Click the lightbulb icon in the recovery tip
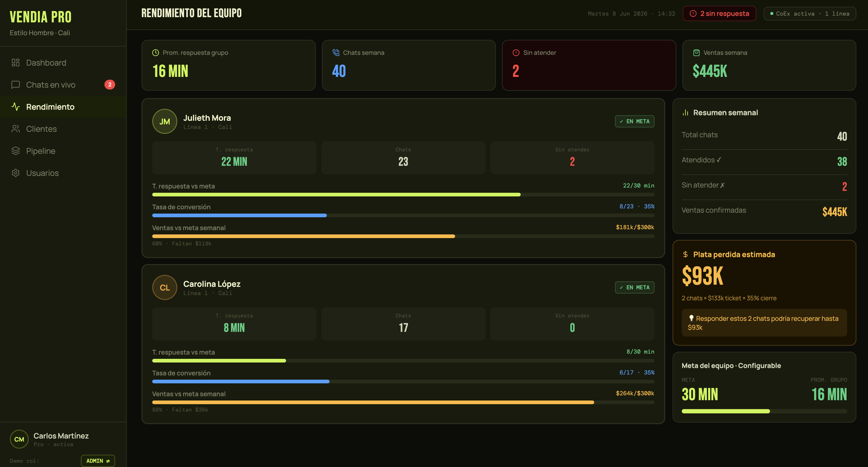This screenshot has width=868, height=467. (x=691, y=318)
